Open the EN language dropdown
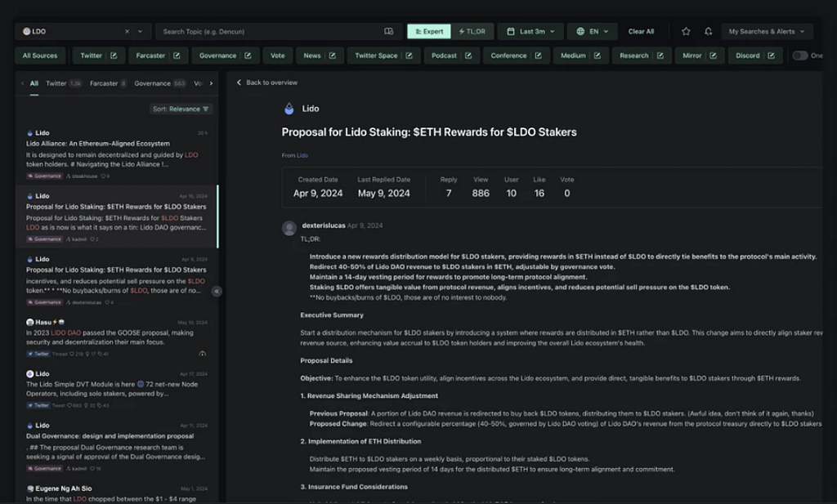Image resolution: width=837 pixels, height=504 pixels. (x=592, y=32)
